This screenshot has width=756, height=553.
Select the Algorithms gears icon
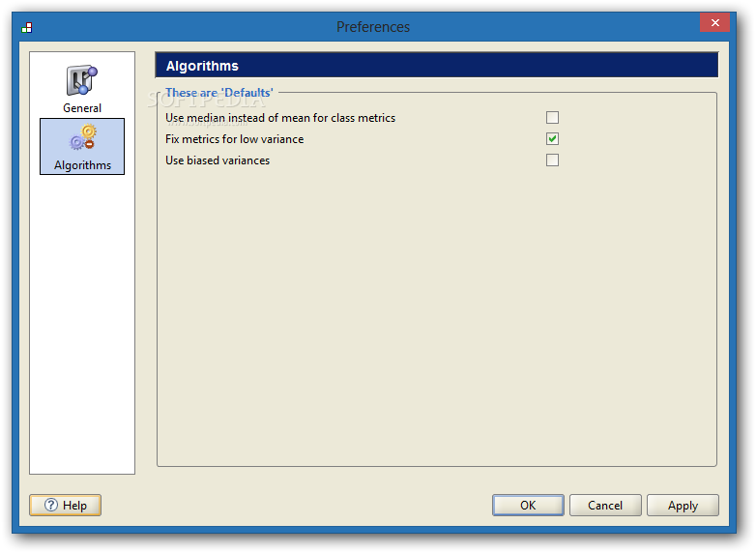[x=83, y=137]
